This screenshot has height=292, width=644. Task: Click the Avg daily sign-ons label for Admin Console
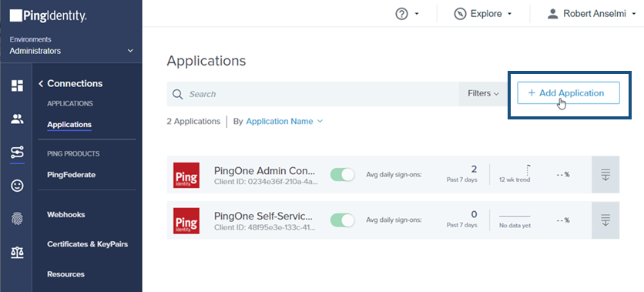coord(394,175)
